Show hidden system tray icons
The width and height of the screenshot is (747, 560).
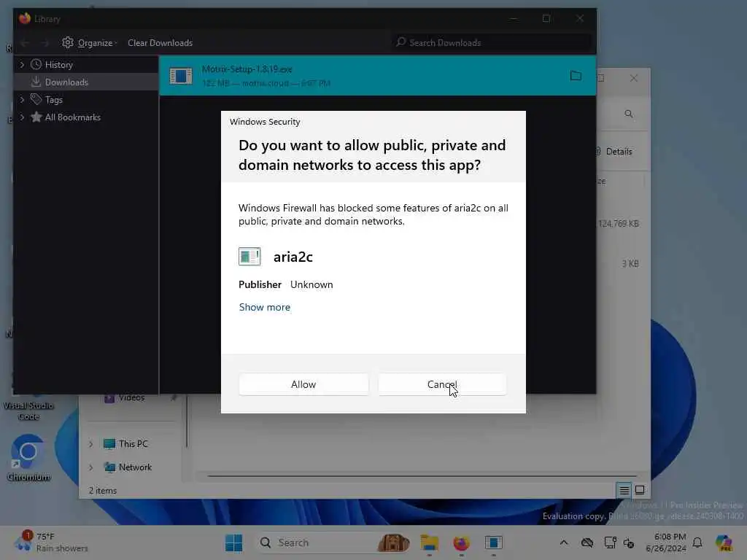pos(564,542)
